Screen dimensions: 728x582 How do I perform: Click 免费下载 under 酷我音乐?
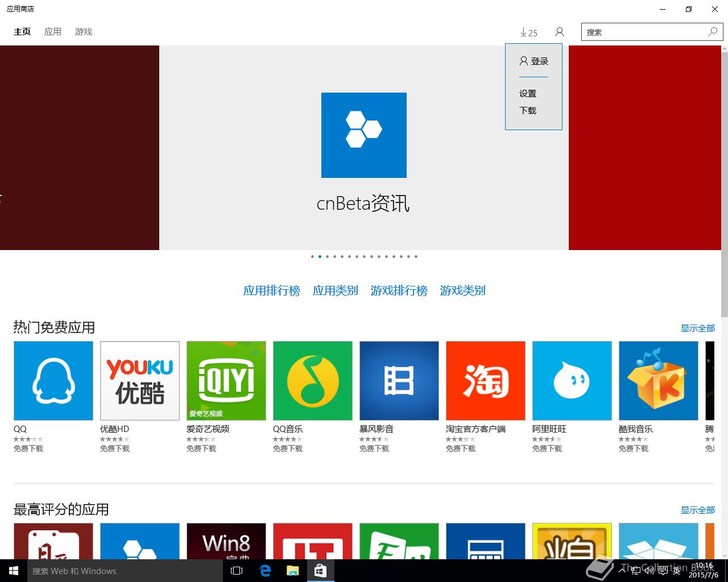[634, 448]
